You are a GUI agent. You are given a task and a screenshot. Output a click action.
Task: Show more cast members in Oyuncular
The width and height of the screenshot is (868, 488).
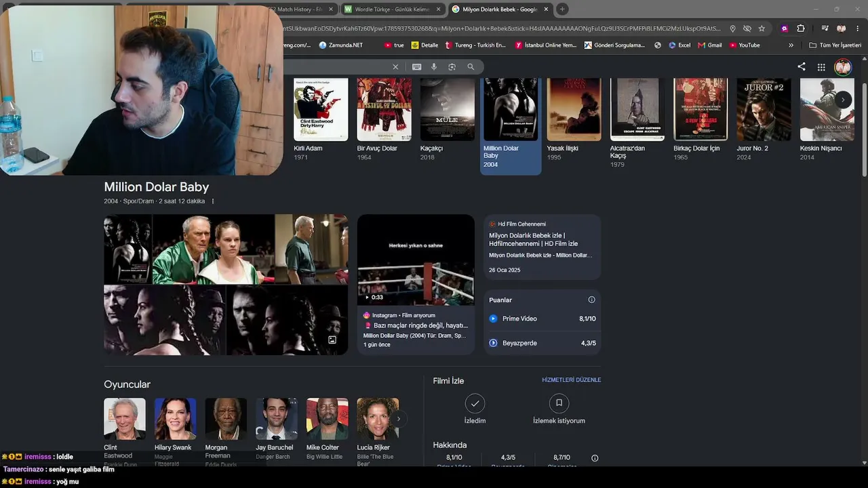pos(399,419)
